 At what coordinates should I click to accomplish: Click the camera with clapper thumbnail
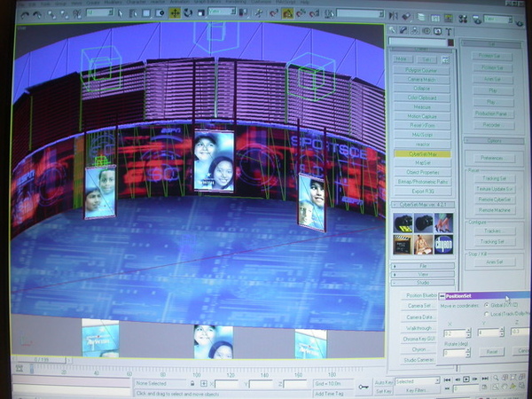pyautogui.click(x=403, y=223)
